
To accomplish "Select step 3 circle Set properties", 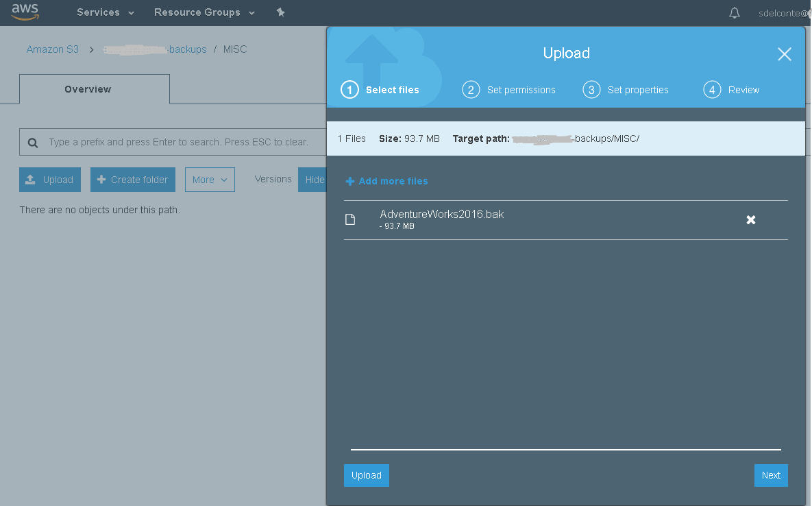I will pyautogui.click(x=591, y=90).
